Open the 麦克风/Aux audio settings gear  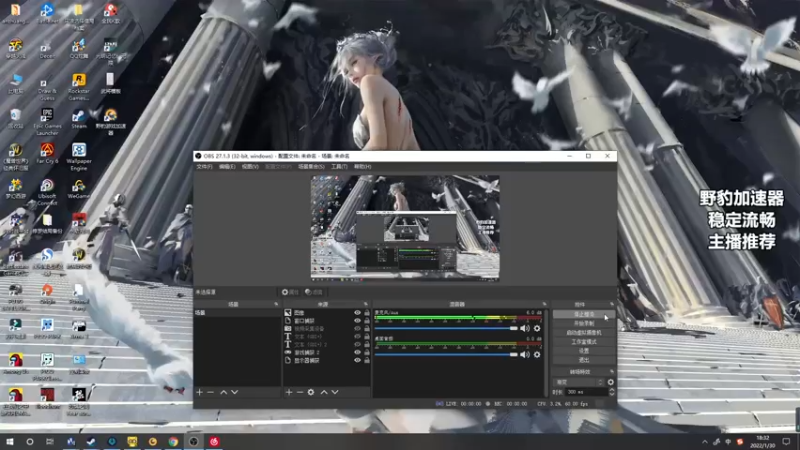coord(537,329)
